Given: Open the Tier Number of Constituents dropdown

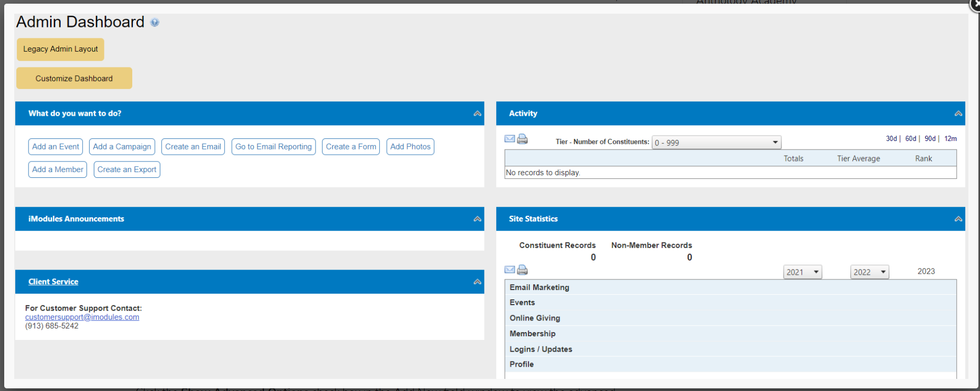Looking at the screenshot, I should coord(716,143).
